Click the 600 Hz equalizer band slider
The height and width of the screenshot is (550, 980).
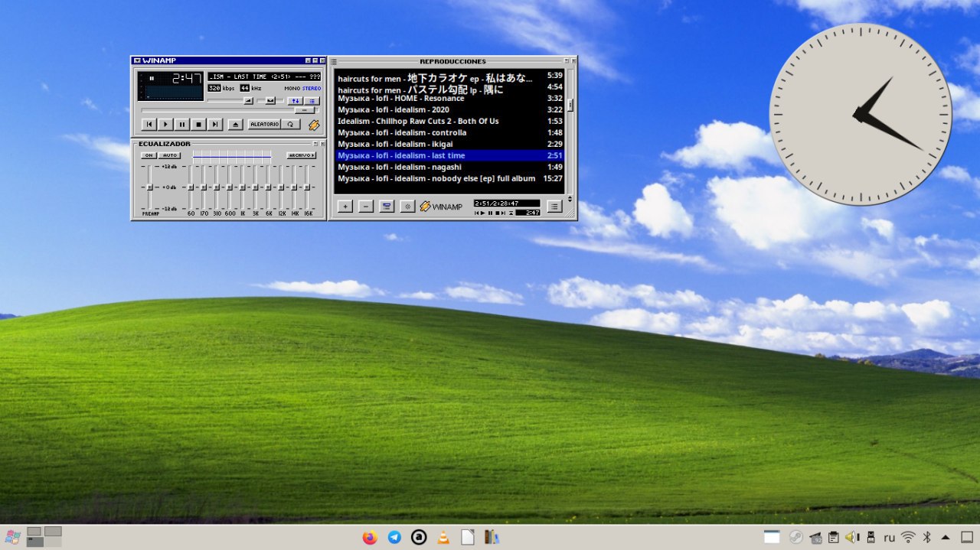[230, 187]
